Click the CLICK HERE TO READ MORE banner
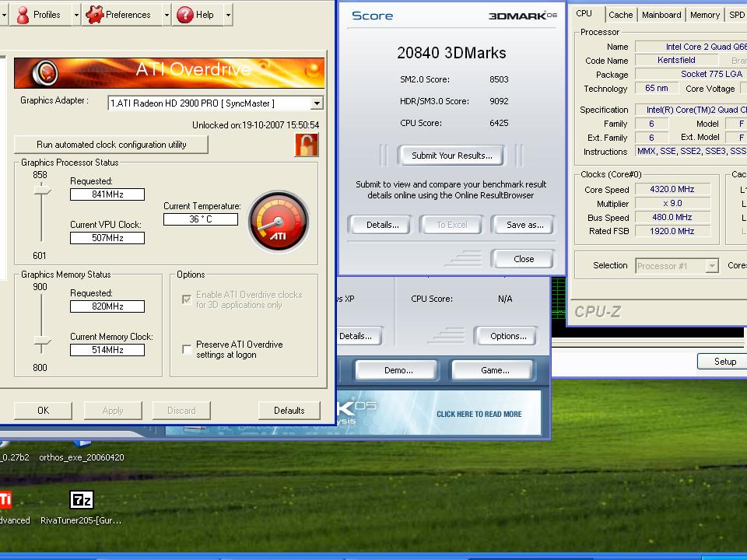The width and height of the screenshot is (747, 560). (x=479, y=415)
